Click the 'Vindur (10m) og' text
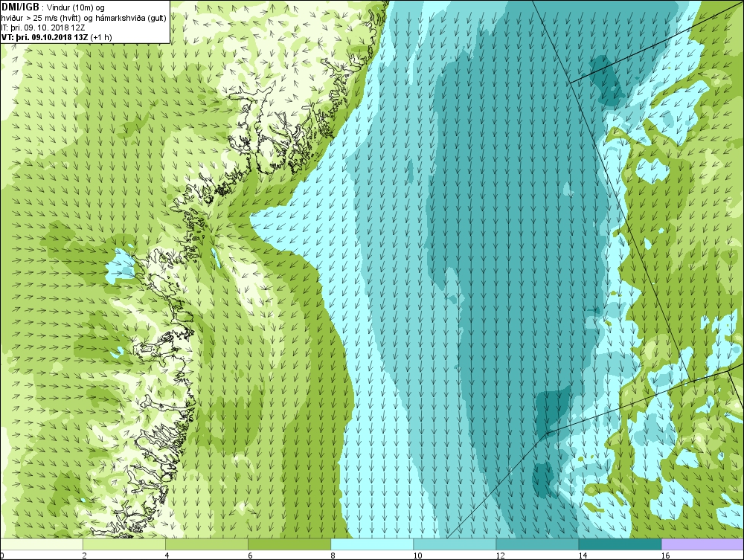Image resolution: width=744 pixels, height=560 pixels. click(x=76, y=7)
